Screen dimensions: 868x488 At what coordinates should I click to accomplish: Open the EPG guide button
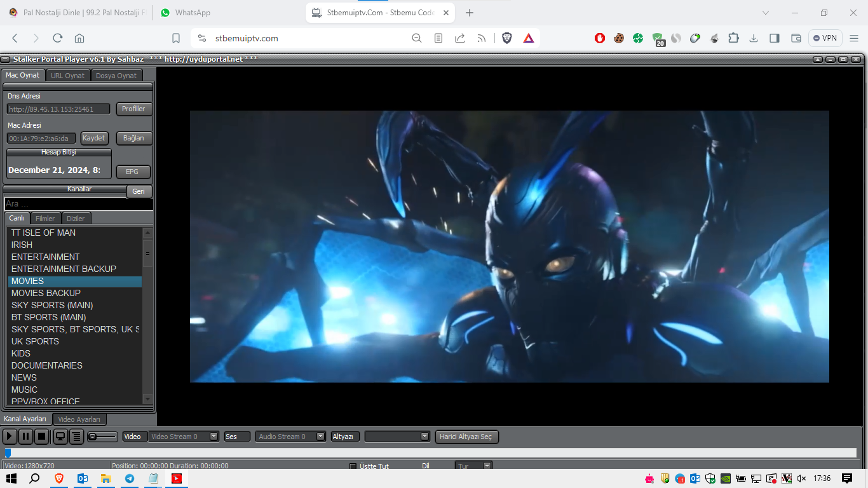pos(132,172)
